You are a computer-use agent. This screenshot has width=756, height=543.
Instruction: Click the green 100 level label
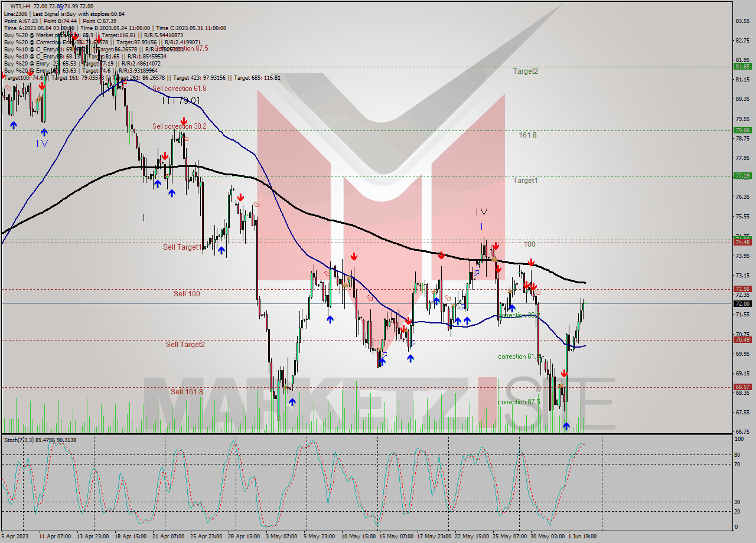[530, 244]
